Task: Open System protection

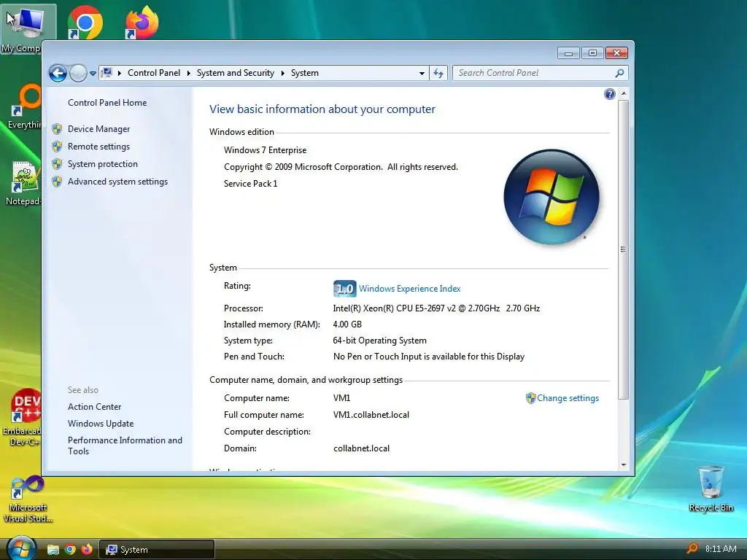Action: [x=102, y=164]
